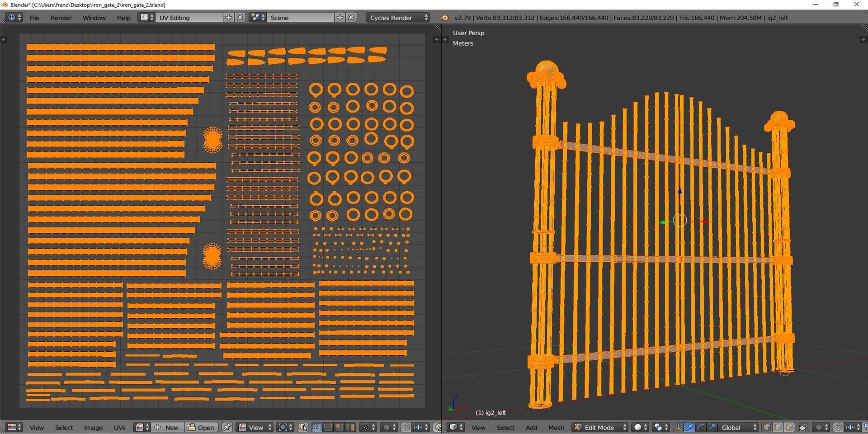Select rotate manipulator icon
868x434 pixels.
[700, 427]
